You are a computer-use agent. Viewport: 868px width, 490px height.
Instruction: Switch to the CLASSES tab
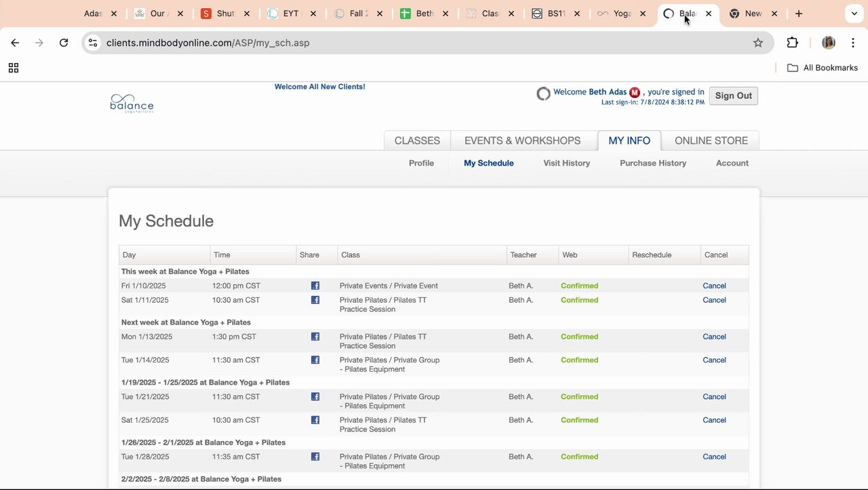tap(417, 140)
